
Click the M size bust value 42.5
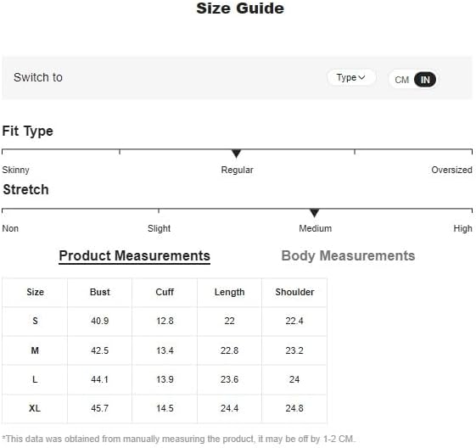tap(100, 350)
